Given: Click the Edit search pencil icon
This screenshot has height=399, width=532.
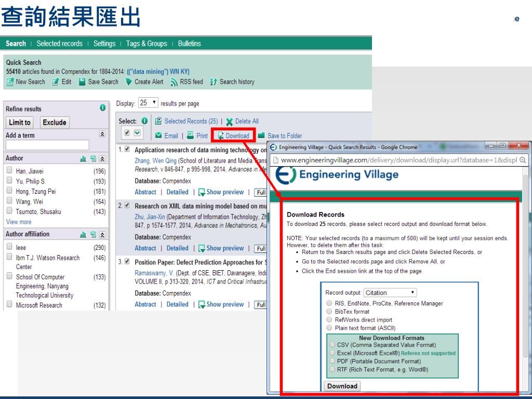Looking at the screenshot, I should pyautogui.click(x=56, y=82).
